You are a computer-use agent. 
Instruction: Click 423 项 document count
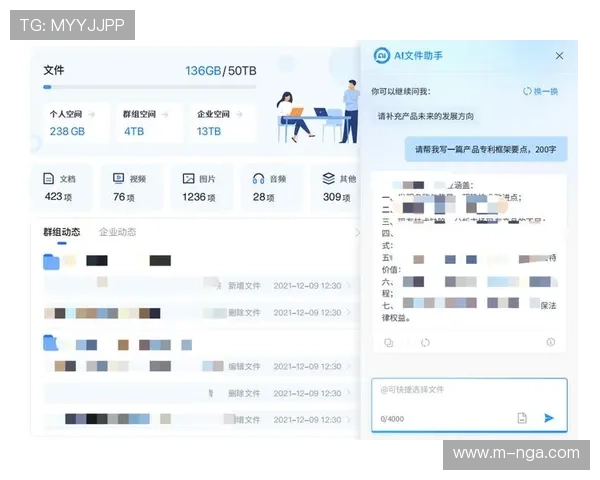tap(58, 197)
